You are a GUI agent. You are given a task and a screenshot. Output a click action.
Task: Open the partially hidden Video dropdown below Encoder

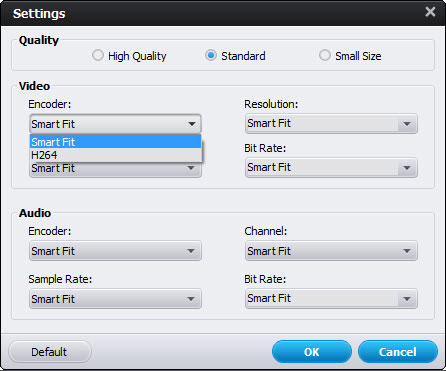[x=115, y=170]
